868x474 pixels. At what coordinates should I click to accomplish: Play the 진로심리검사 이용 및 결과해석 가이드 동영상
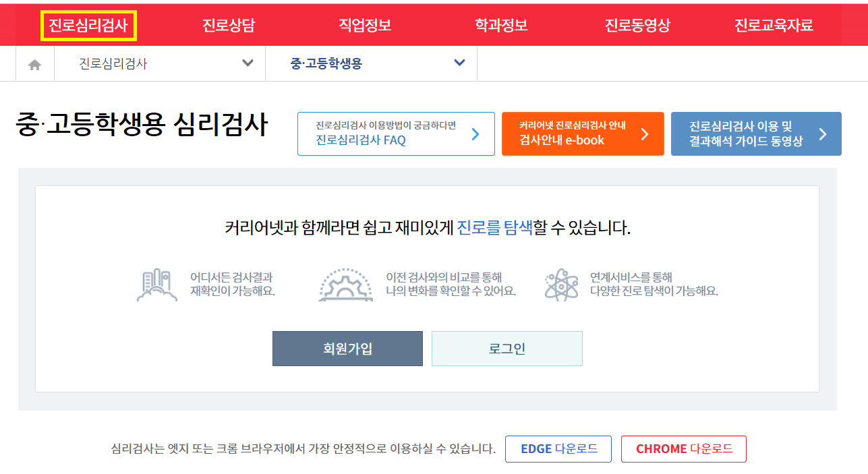click(x=755, y=134)
